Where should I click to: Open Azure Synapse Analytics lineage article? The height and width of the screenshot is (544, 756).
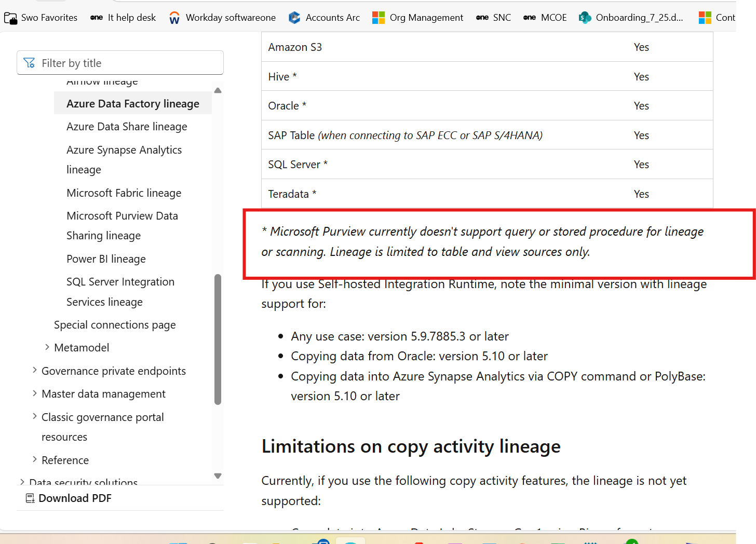(124, 160)
